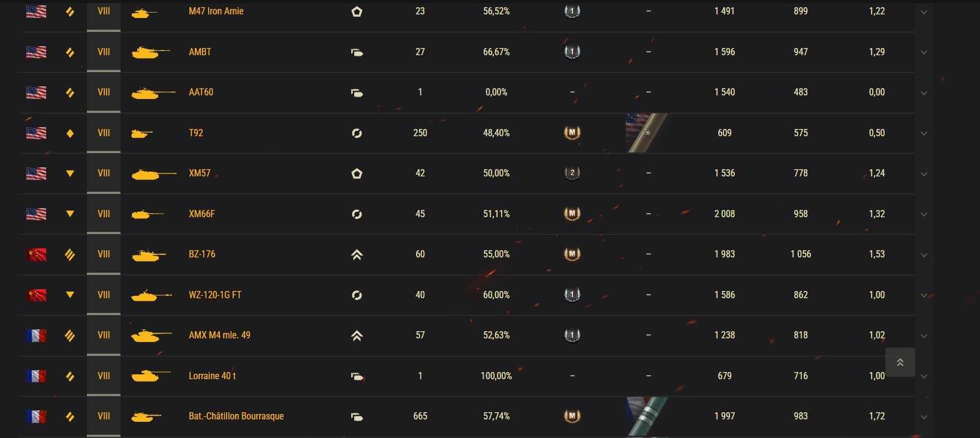Viewport: 980px width, 438px height.
Task: Click the Bourrasque Mastery badge icon
Action: point(572,416)
